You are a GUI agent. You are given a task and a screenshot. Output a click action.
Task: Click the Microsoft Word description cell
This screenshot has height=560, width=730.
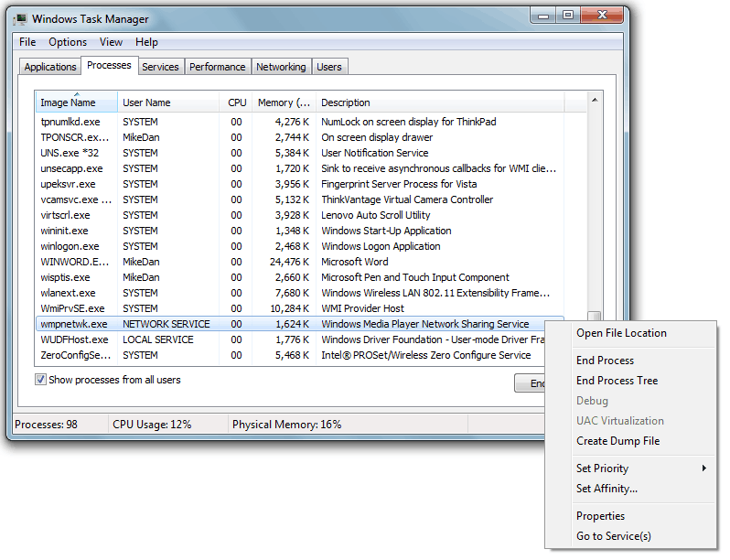point(354,262)
